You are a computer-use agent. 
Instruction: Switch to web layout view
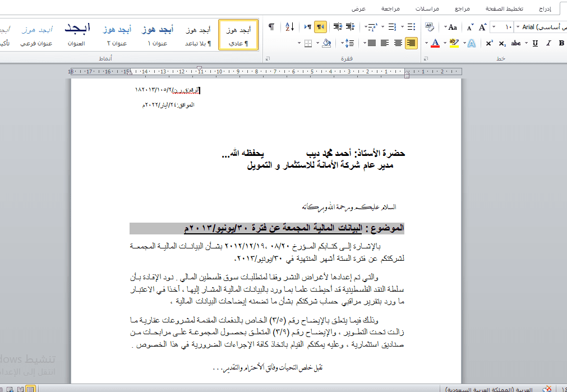(x=11, y=389)
